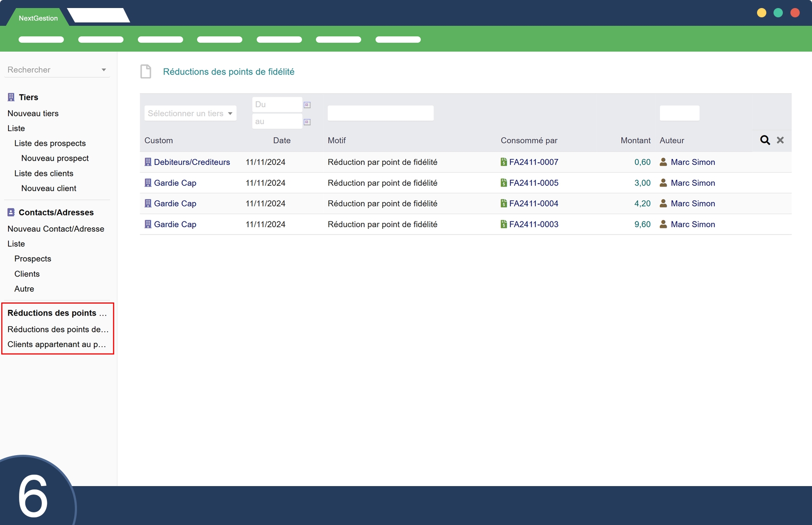The image size is (812, 525).
Task: Select the NextGestion tab
Action: (38, 18)
